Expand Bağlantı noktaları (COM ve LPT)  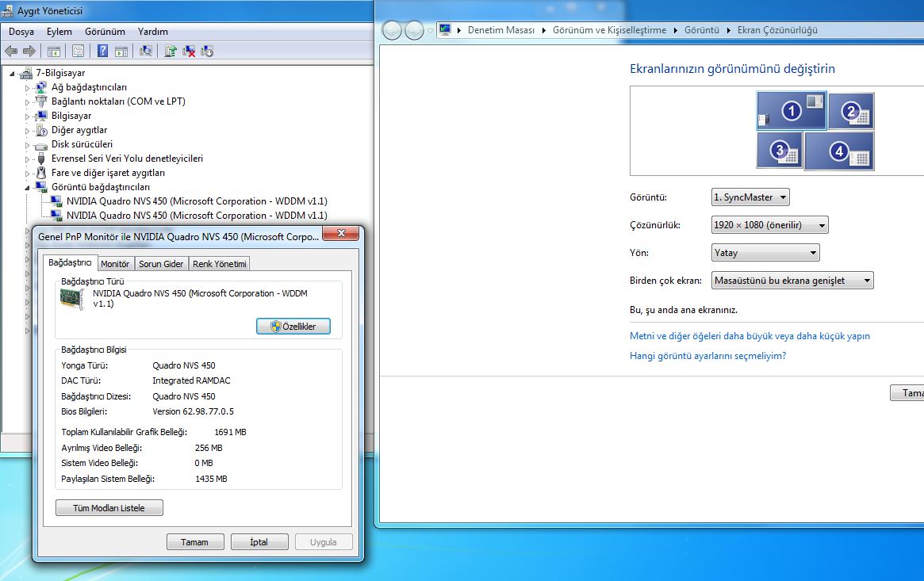pos(27,101)
